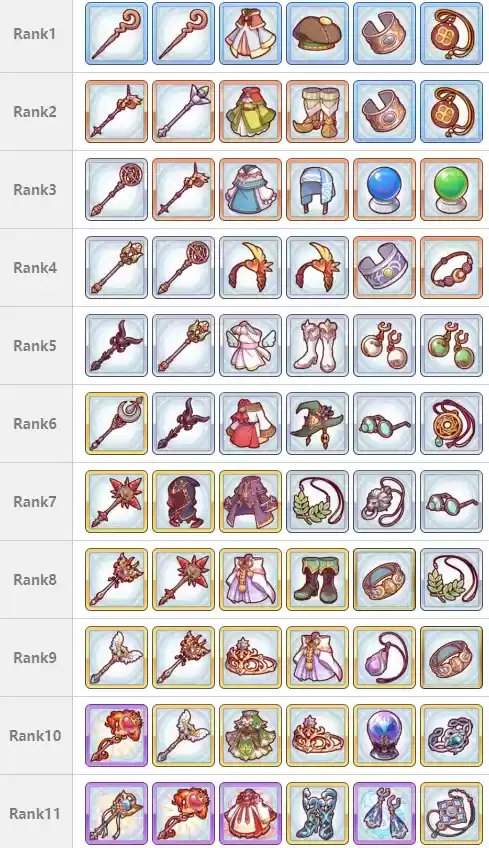This screenshot has width=489, height=848.
Task: Select the blue crystal earrings in Rank11
Action: (x=384, y=812)
